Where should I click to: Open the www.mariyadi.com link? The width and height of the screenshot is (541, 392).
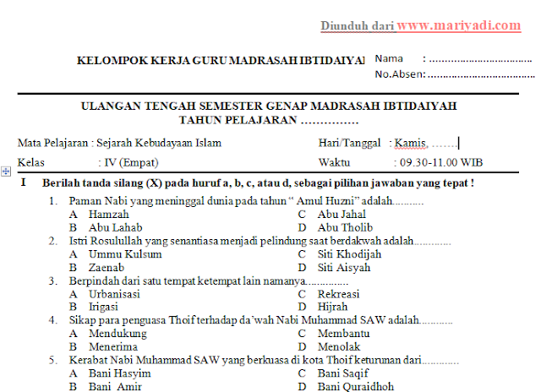point(458,25)
